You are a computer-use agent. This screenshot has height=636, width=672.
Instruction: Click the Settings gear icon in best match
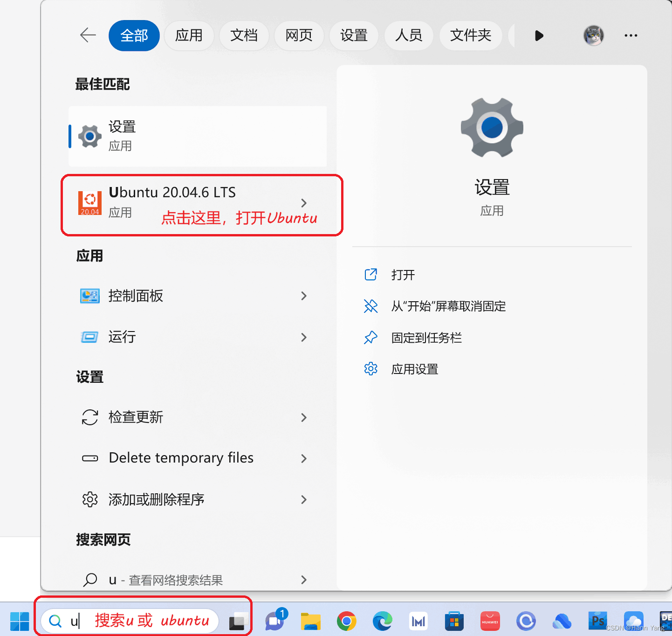(x=90, y=136)
